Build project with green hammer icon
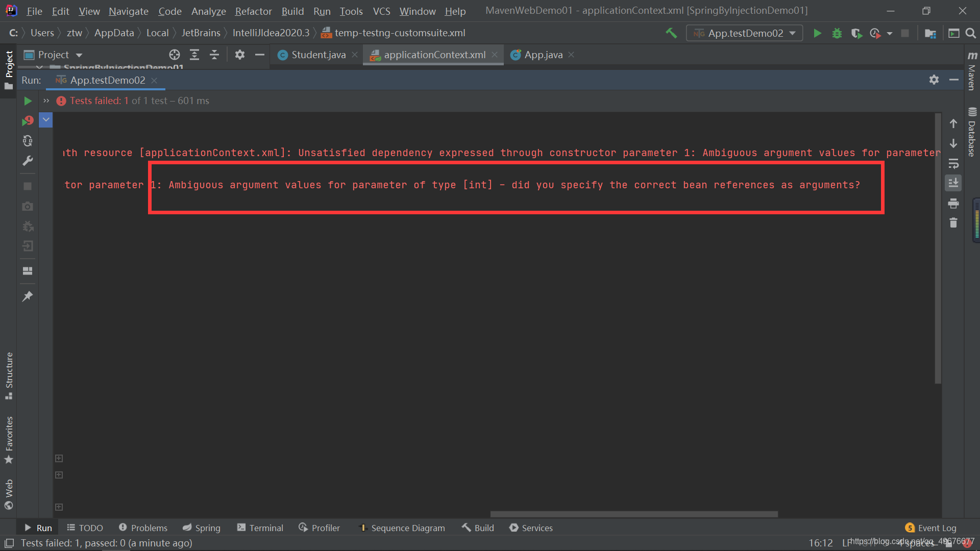 (671, 33)
